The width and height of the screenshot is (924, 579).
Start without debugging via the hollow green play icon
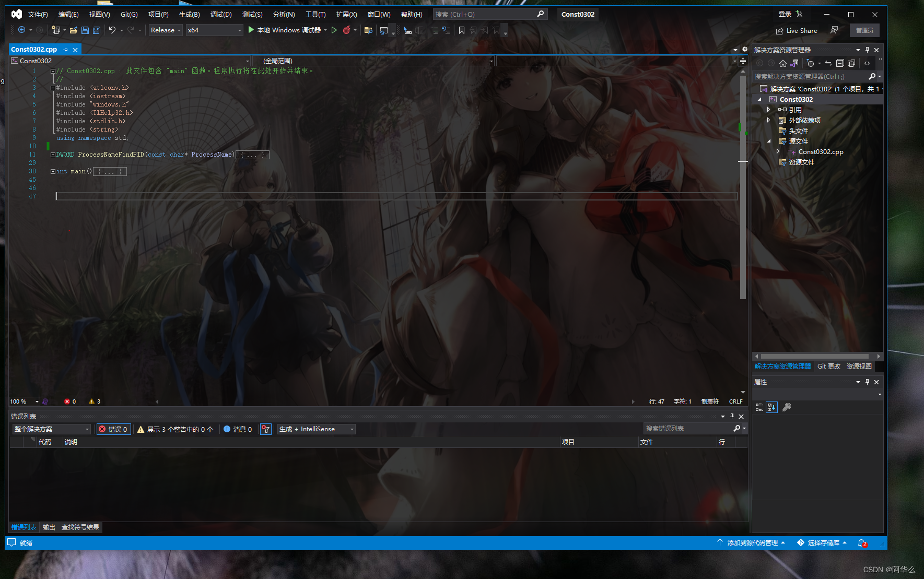334,30
